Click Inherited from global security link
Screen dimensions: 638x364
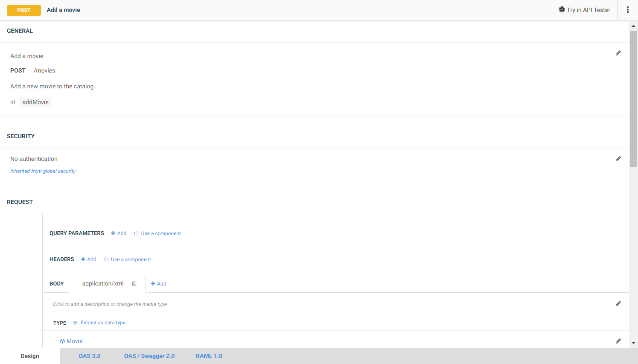coord(43,171)
